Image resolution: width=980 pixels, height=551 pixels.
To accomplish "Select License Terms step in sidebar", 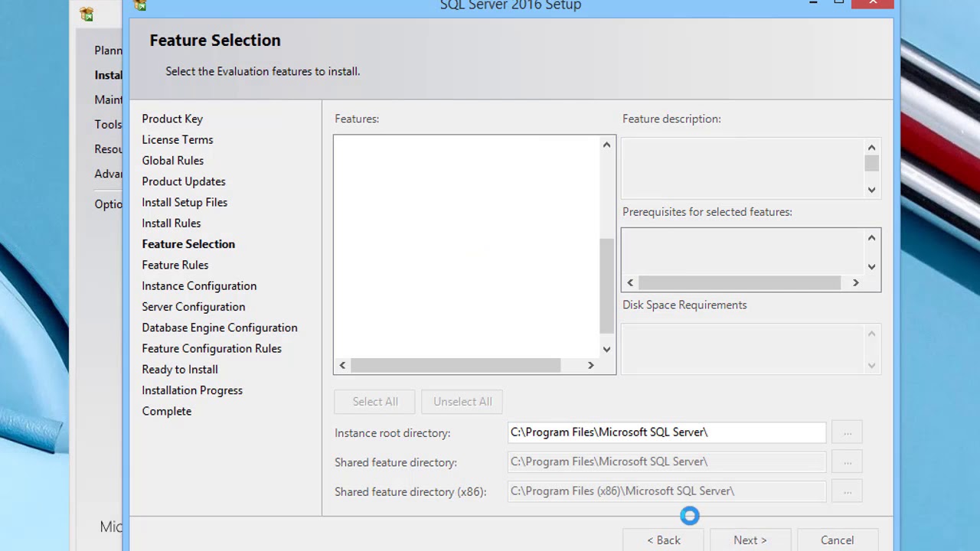I will [x=178, y=139].
